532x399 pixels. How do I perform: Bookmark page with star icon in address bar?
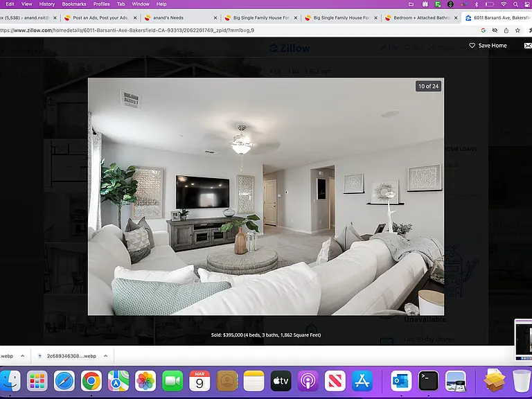click(517, 30)
